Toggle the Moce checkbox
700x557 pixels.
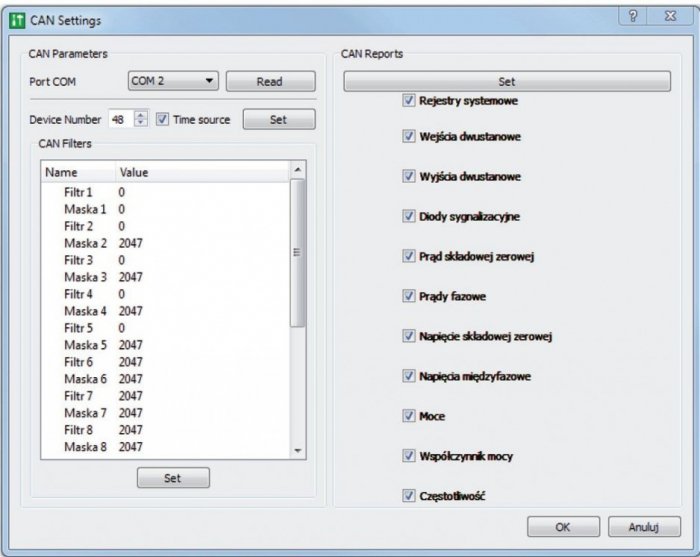coord(408,416)
